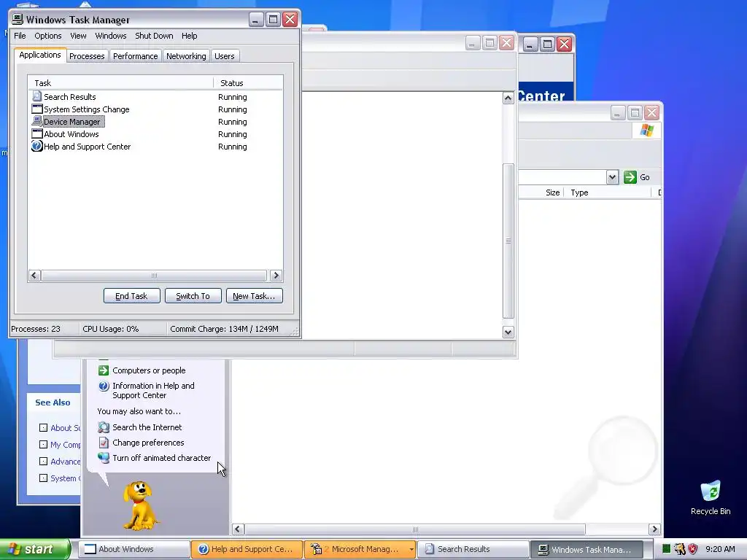Image resolution: width=747 pixels, height=560 pixels.
Task: Open the Windows menu
Action: pyautogui.click(x=111, y=36)
